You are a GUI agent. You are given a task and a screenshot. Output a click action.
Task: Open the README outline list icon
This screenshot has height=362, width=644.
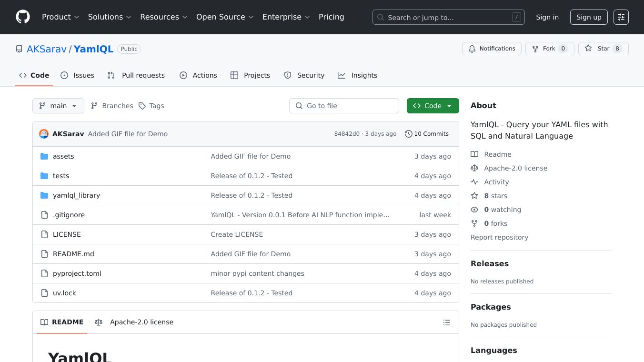(x=446, y=322)
